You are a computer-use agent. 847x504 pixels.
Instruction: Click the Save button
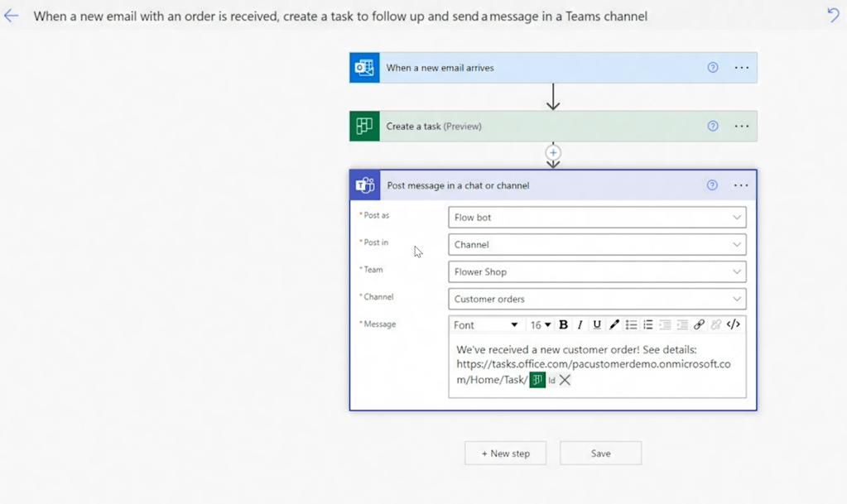coord(600,454)
